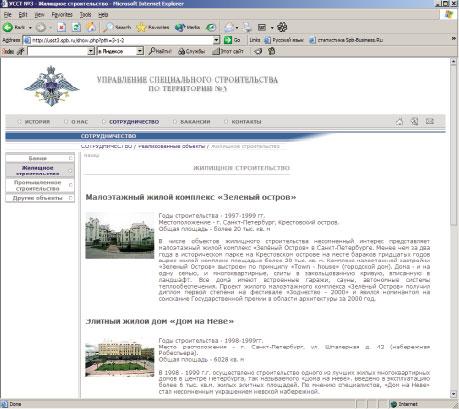Open the Back button history dropdown arrow
This screenshot has width=459, height=409.
30,28
